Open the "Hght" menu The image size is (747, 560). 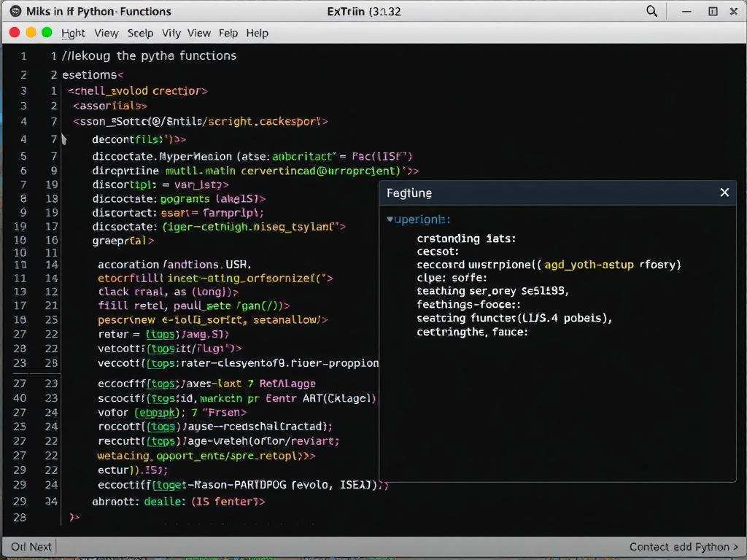pos(73,33)
